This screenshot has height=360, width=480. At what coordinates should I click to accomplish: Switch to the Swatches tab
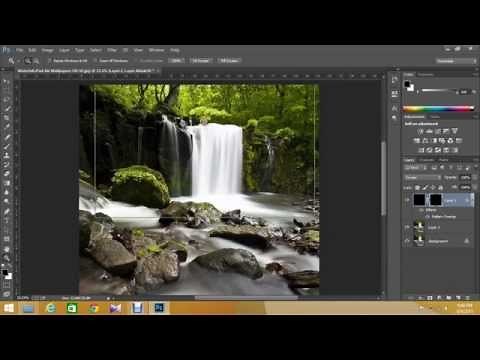(425, 75)
